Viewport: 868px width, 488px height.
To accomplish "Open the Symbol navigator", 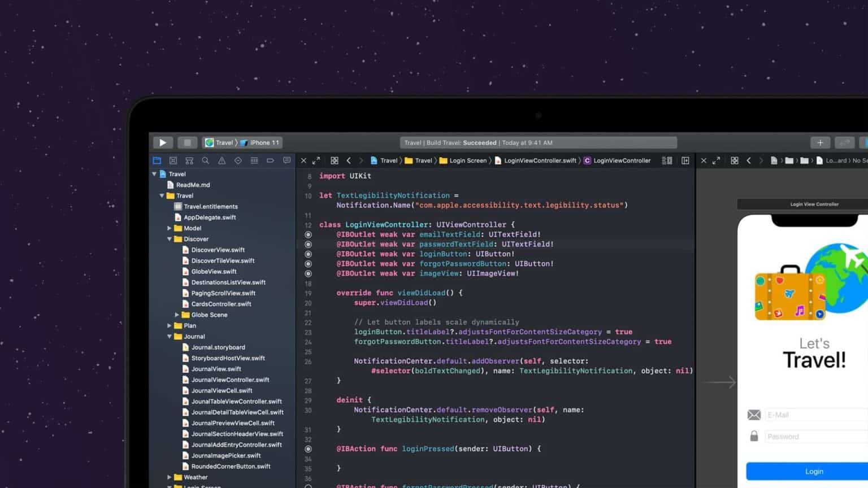I will click(x=189, y=161).
